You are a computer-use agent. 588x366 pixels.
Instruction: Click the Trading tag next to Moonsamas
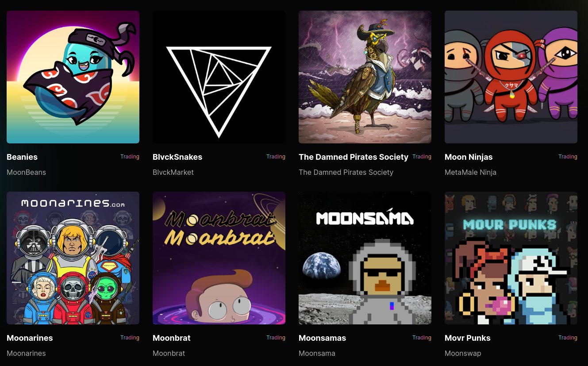click(x=422, y=338)
